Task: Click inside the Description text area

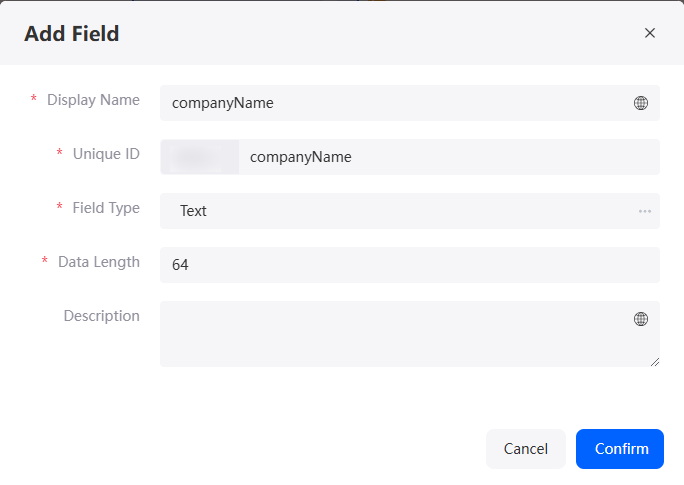Action: (x=410, y=334)
